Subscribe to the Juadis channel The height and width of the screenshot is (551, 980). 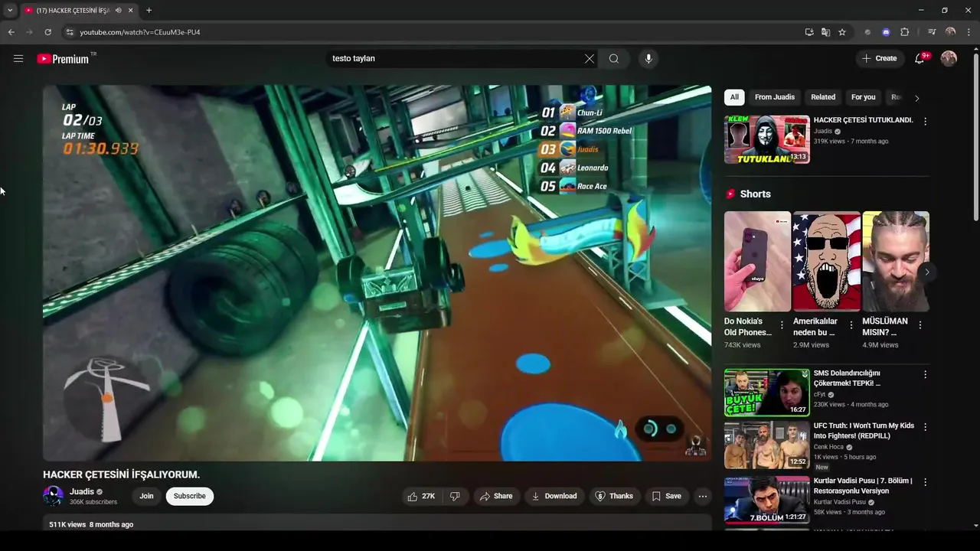(189, 496)
